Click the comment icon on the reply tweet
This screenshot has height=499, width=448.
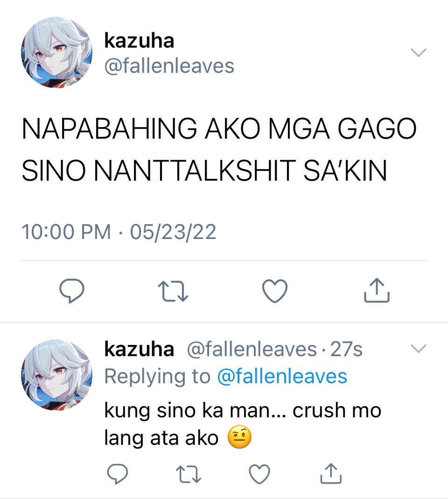point(118,473)
